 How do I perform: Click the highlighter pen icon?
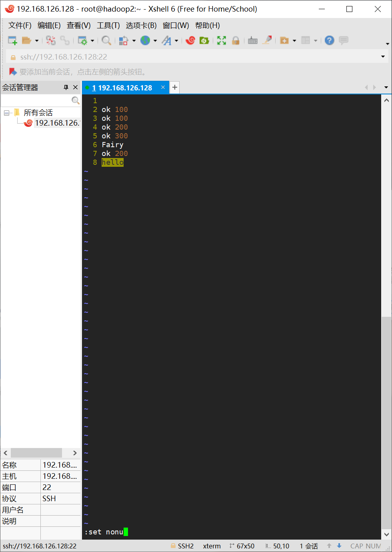267,40
